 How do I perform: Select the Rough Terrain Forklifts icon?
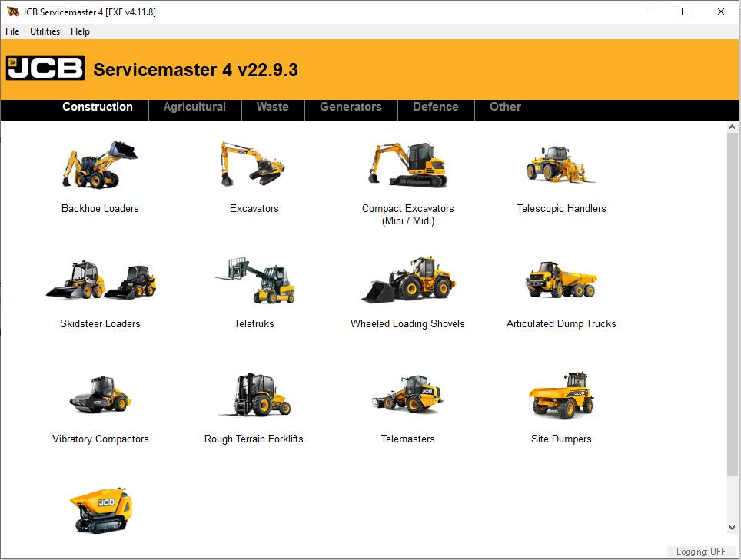(x=255, y=394)
